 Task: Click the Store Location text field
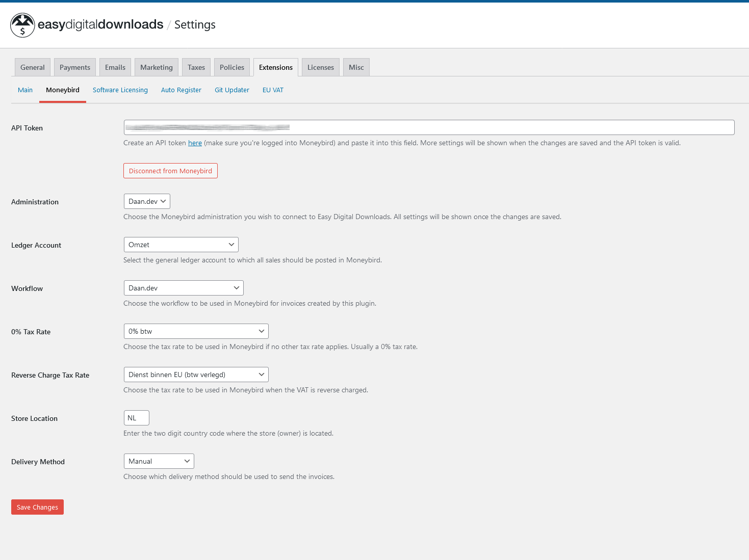[136, 418]
